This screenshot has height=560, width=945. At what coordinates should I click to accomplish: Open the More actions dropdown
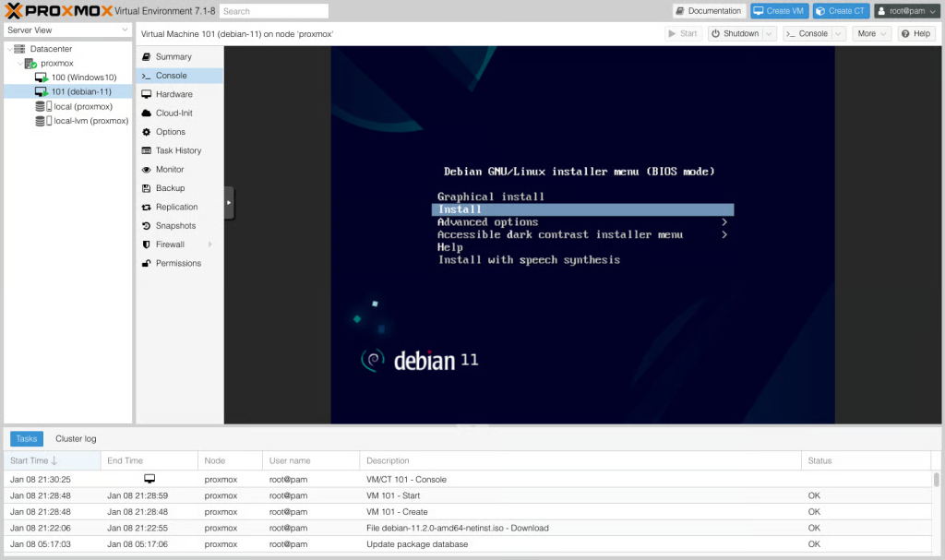[871, 34]
